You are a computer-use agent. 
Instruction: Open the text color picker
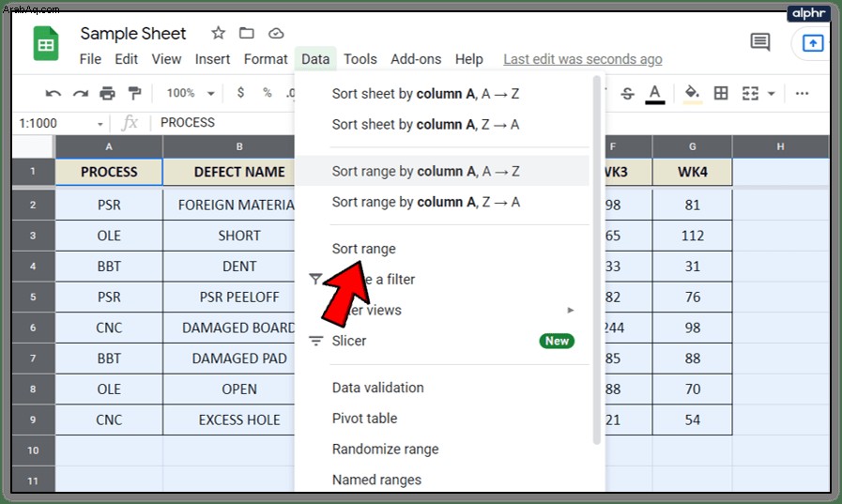654,94
